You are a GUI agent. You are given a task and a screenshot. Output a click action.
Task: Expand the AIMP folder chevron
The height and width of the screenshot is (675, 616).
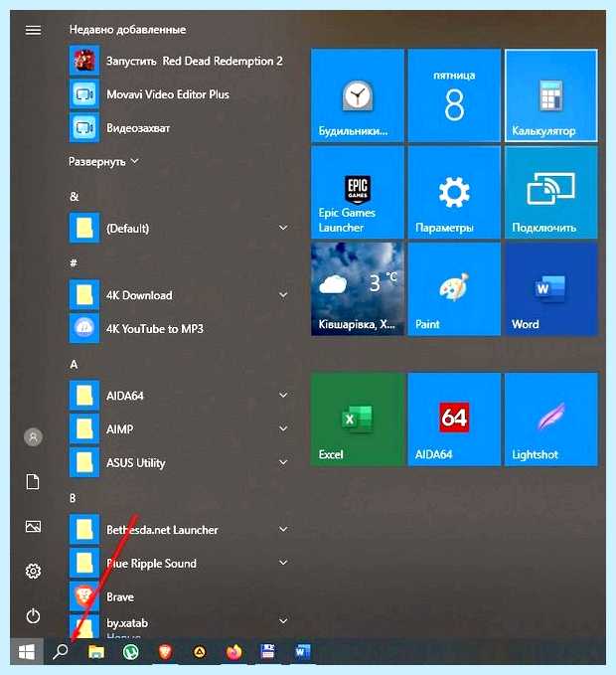[283, 428]
